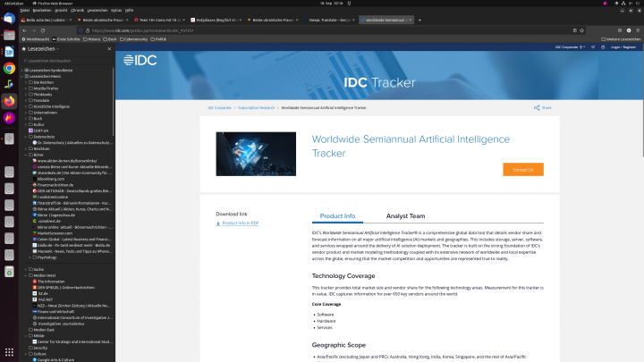
Task: Close the Worldwide Semiannual tab
Action: click(x=410, y=20)
